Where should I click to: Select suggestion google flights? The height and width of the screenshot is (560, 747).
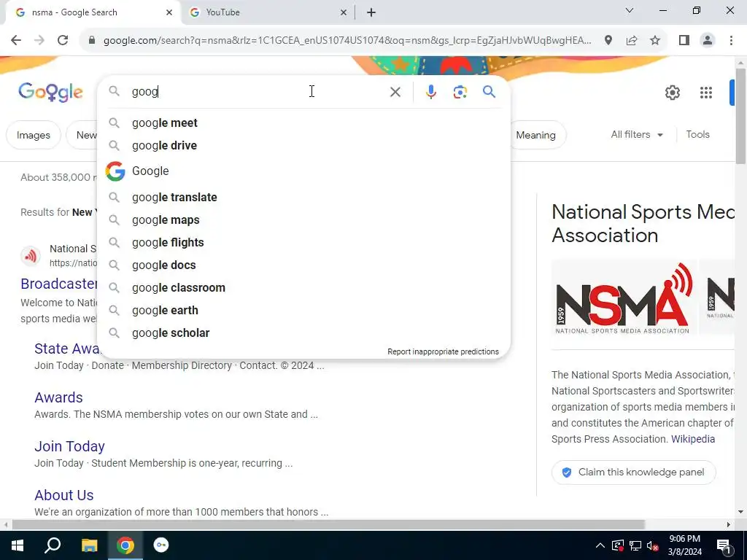pyautogui.click(x=303, y=242)
